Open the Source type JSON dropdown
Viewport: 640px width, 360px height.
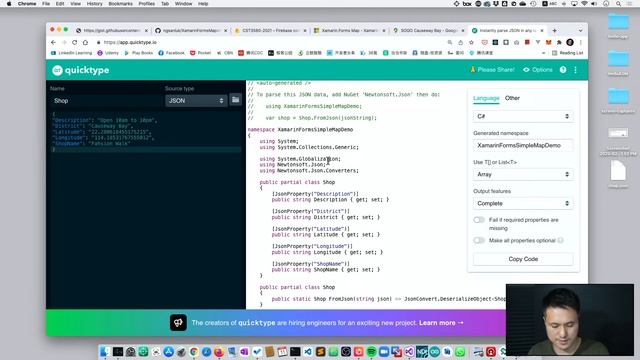pyautogui.click(x=196, y=100)
